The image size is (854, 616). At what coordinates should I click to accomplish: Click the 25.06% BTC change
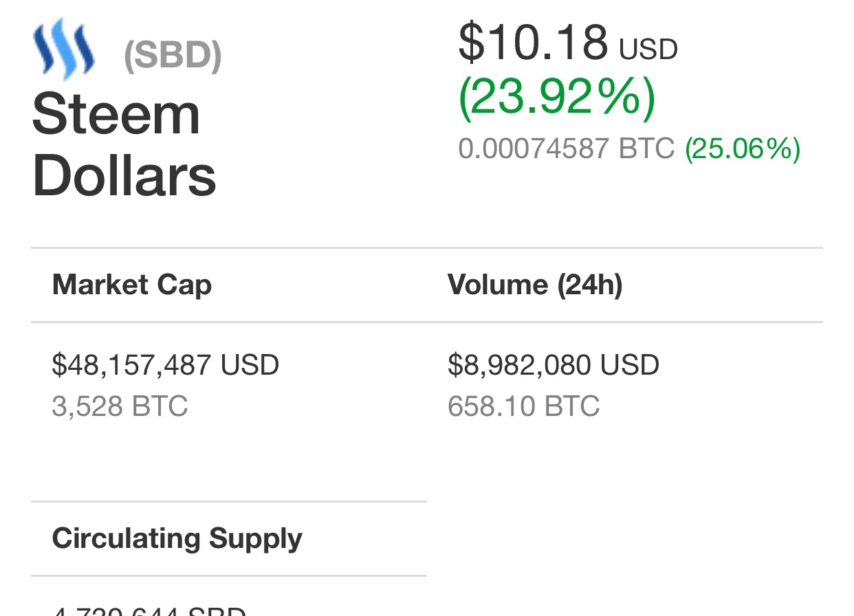743,149
